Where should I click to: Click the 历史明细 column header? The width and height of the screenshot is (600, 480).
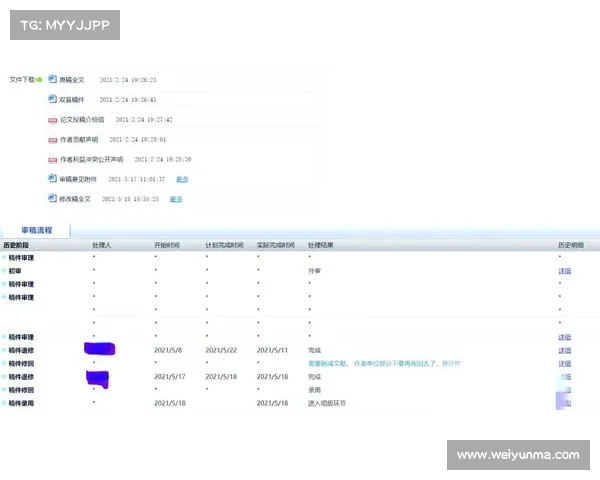(x=571, y=245)
